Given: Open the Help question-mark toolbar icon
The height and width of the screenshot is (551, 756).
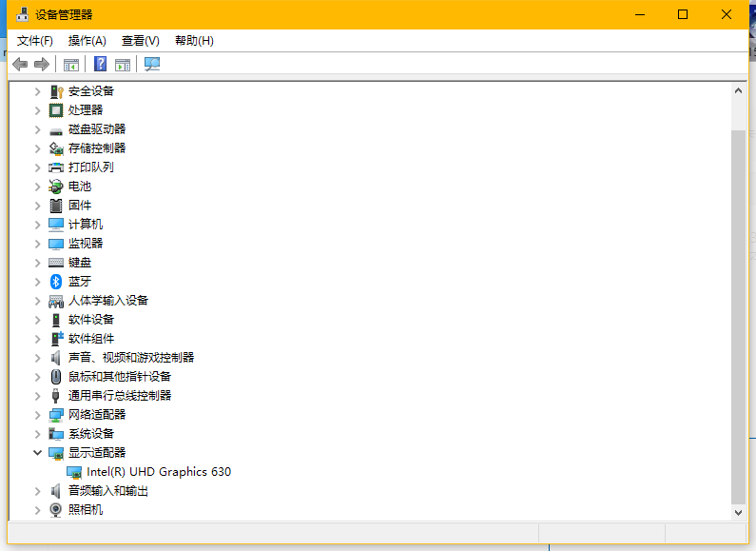Looking at the screenshot, I should (x=100, y=64).
